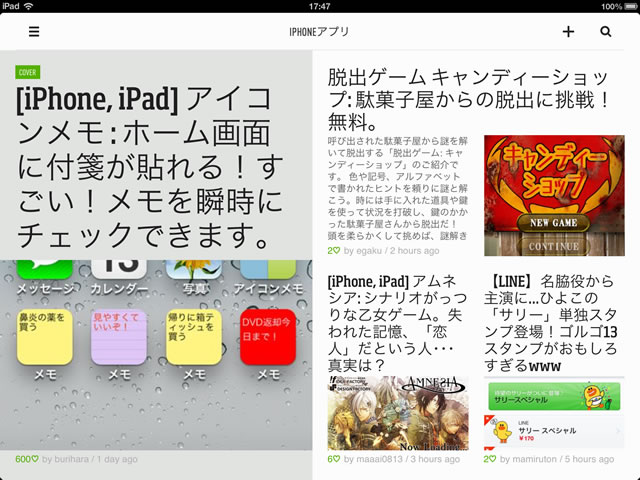Open the LINE サリー stamp article headline
Image resolution: width=640 pixels, height=480 pixels.
[551, 323]
